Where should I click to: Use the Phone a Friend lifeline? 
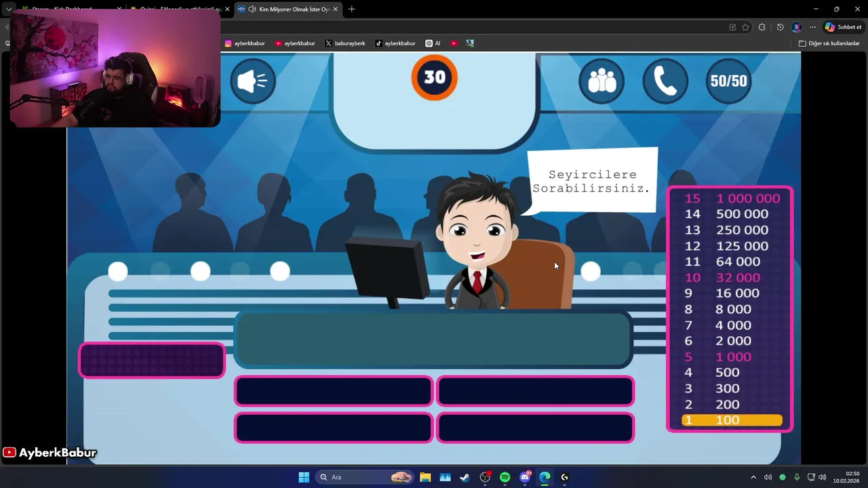(665, 81)
